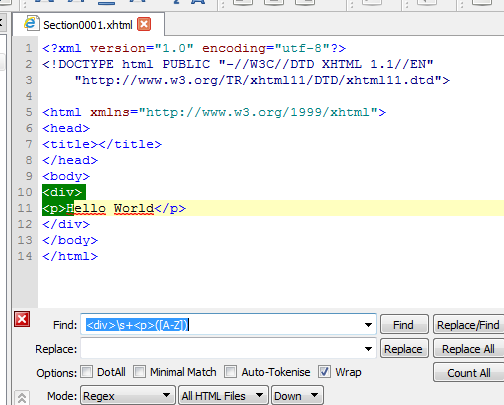
Task: Expand the Replace history dropdown arrow
Action: (368, 349)
